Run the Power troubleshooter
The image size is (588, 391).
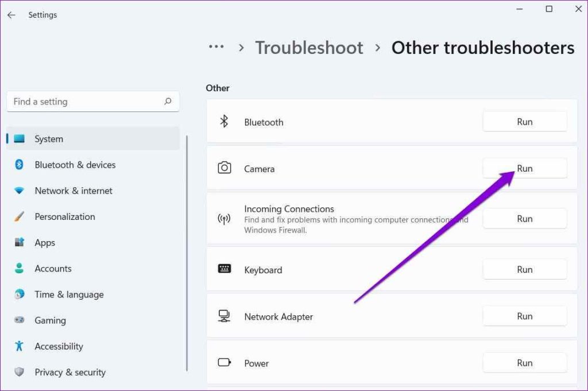[x=525, y=362]
